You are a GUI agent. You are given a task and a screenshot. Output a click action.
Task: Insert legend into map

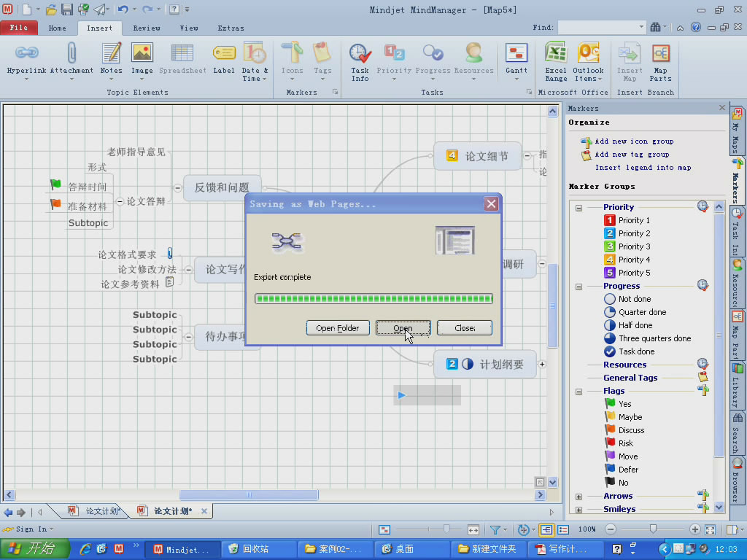(x=643, y=168)
